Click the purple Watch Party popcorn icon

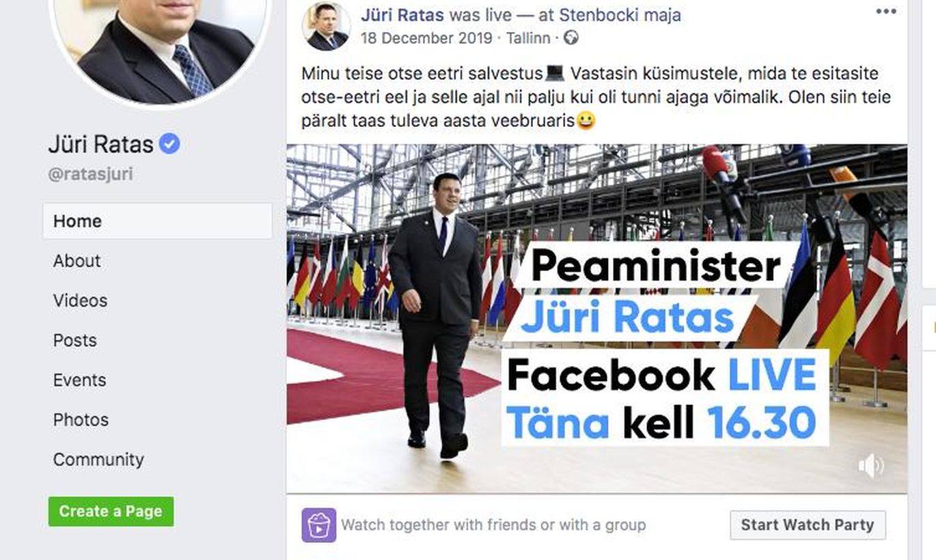pyautogui.click(x=319, y=525)
